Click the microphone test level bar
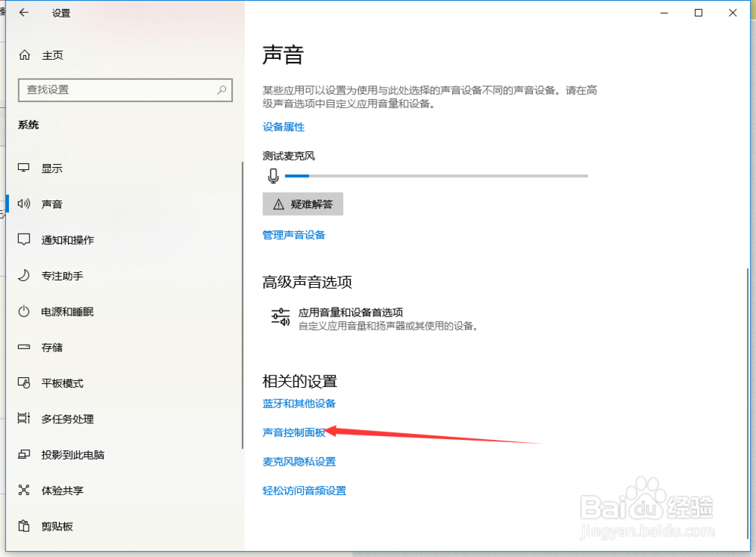The image size is (756, 557). coord(436,176)
